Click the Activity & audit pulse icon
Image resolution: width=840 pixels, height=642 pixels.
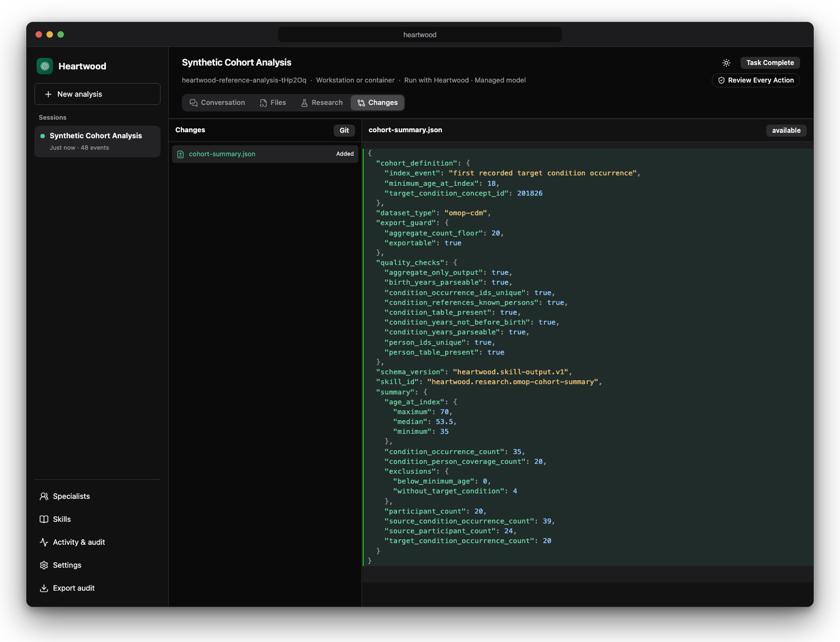click(44, 542)
